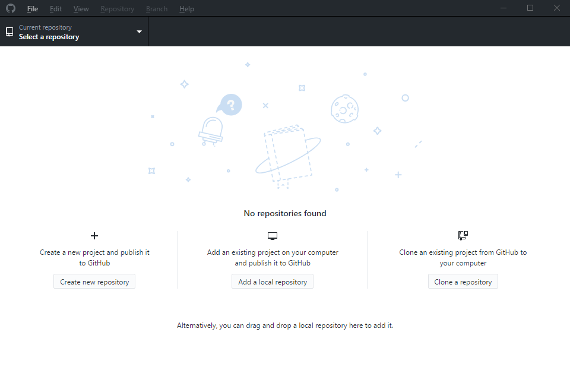Screen dimensions: 570x392
Task: Click the Clone a repository button
Action: tap(463, 281)
